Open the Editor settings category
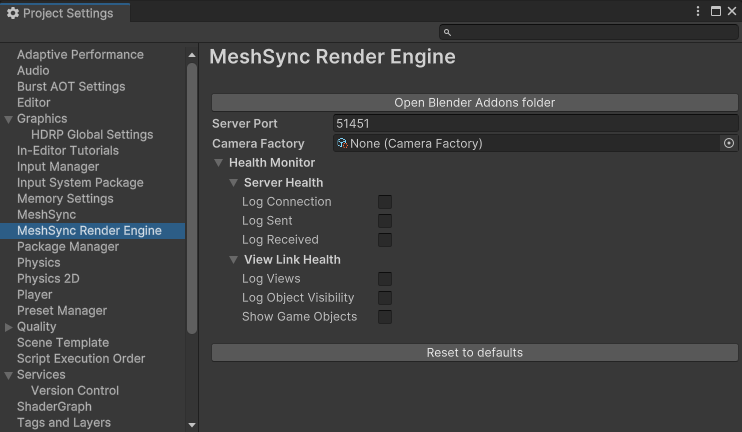The height and width of the screenshot is (432, 742). (x=34, y=103)
